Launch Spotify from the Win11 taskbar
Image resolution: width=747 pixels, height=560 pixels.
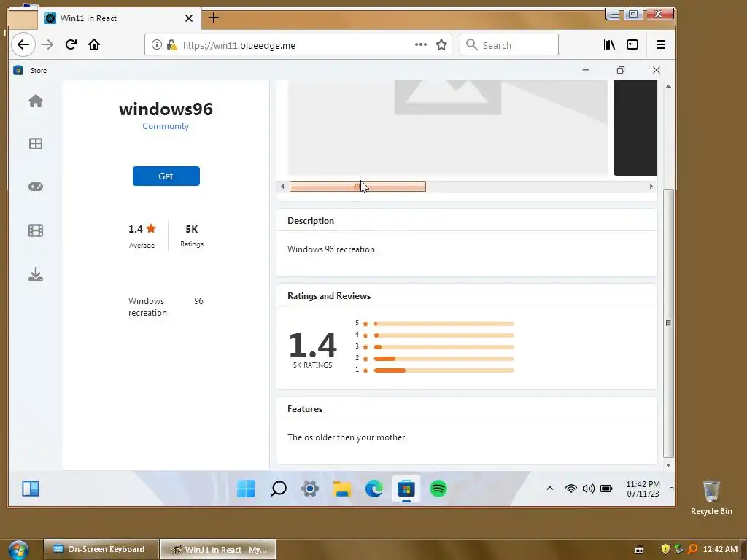point(438,489)
